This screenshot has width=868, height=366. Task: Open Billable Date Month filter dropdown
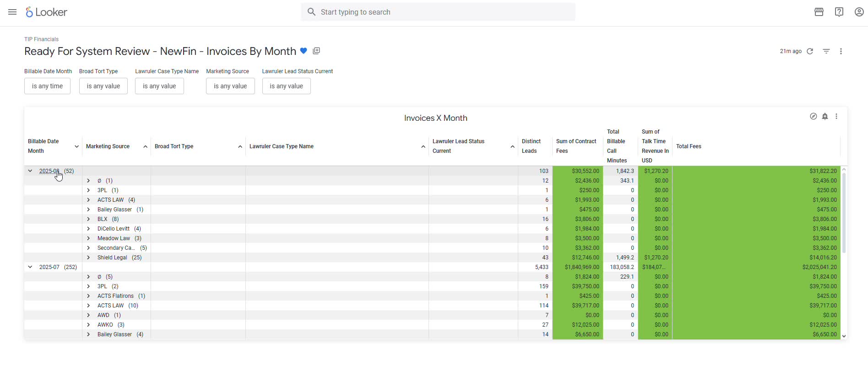click(x=47, y=86)
